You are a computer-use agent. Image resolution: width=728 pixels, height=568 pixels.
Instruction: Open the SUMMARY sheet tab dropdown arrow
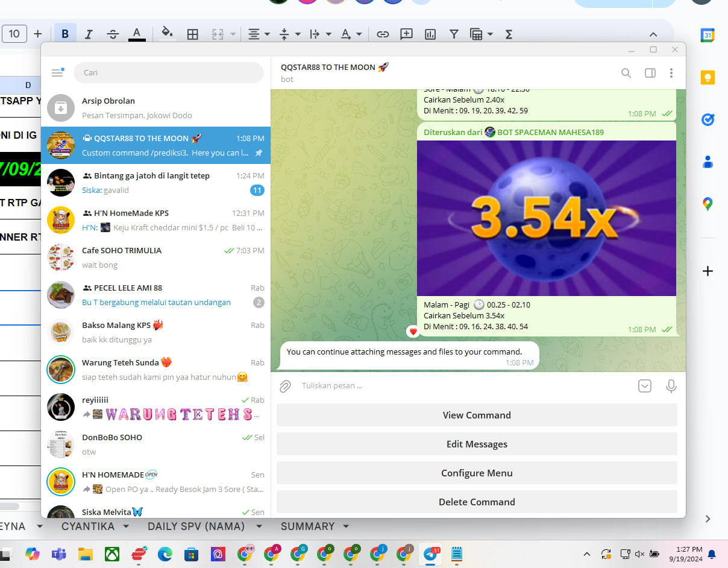point(346,526)
